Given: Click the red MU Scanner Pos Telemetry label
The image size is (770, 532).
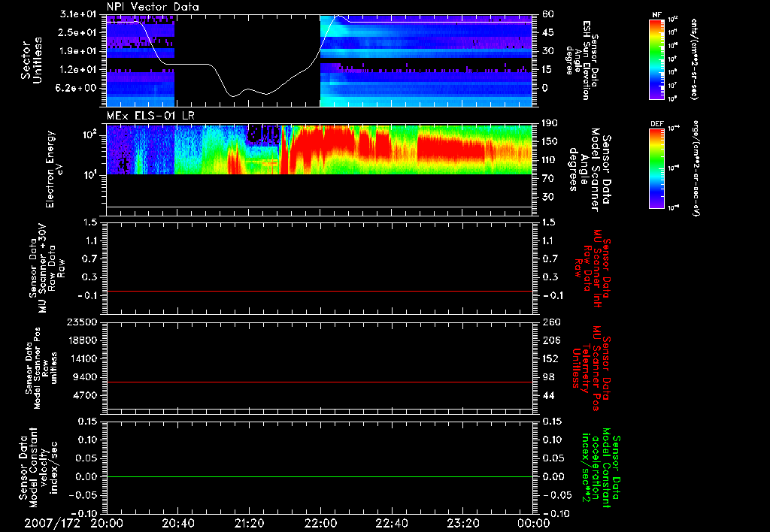Looking at the screenshot, I should pos(591,368).
